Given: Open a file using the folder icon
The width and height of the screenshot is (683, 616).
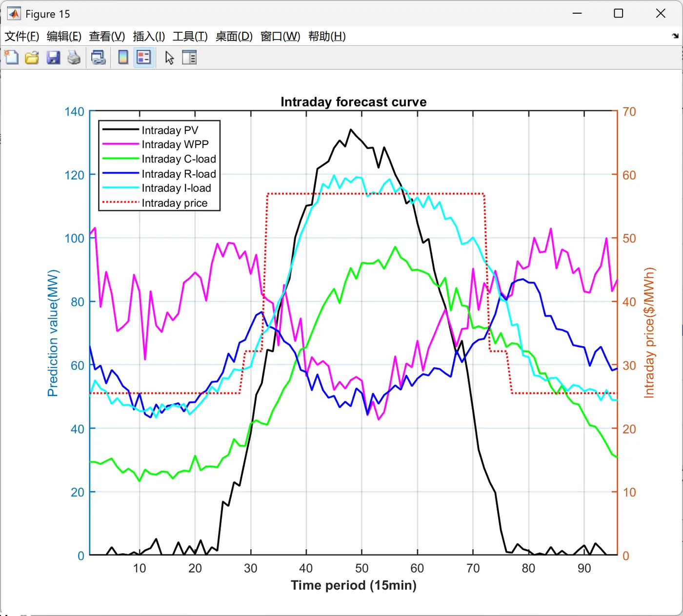Looking at the screenshot, I should tap(32, 58).
